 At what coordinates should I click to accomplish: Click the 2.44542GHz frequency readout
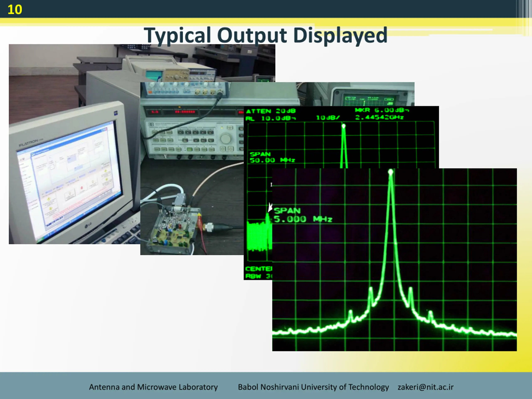click(x=379, y=117)
